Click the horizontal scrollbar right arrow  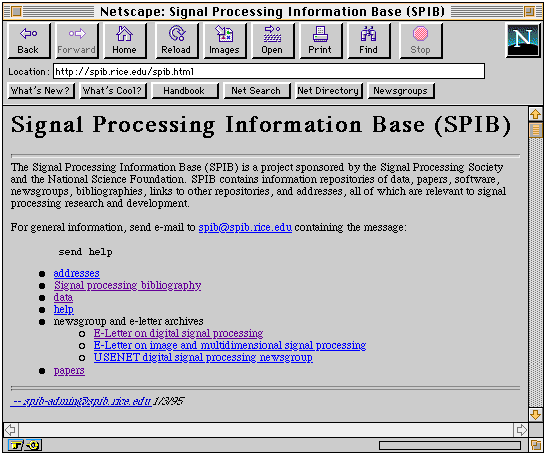[x=521, y=430]
